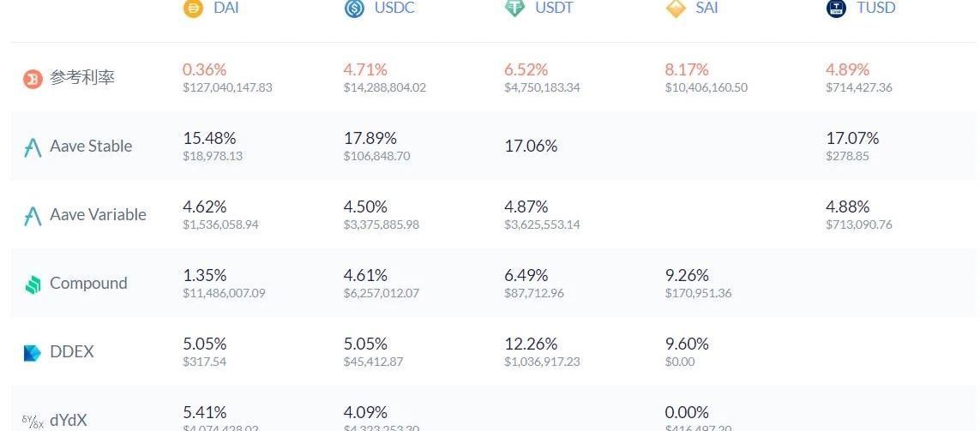Click Compound SAI rate 9.26%
Screen dimensions: 980x431
pos(687,275)
